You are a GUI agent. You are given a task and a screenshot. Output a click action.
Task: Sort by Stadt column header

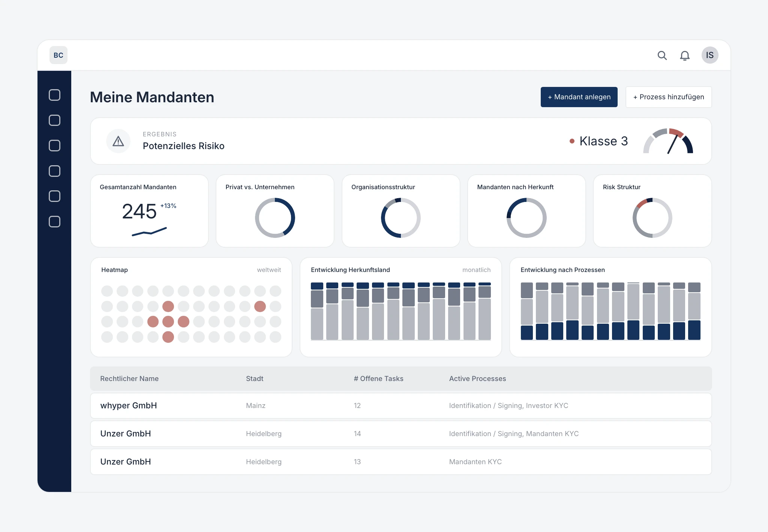coord(255,378)
